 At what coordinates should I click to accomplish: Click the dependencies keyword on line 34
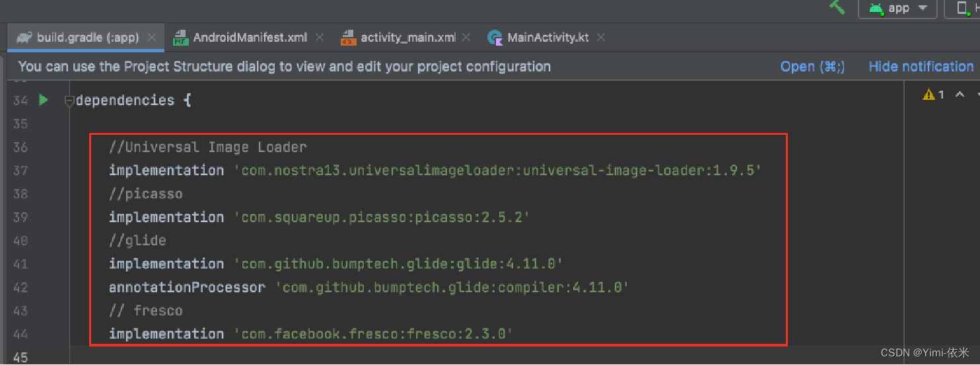125,101
